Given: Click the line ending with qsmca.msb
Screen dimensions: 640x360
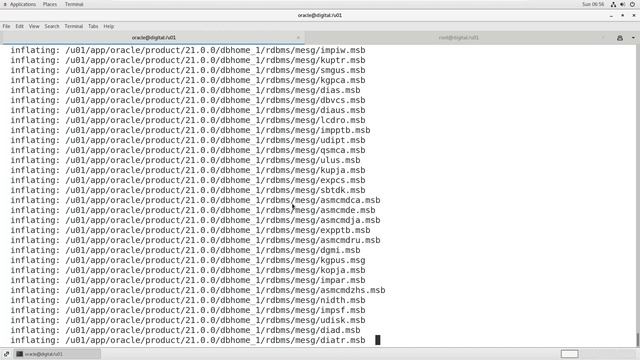Looking at the screenshot, I should [188, 150].
